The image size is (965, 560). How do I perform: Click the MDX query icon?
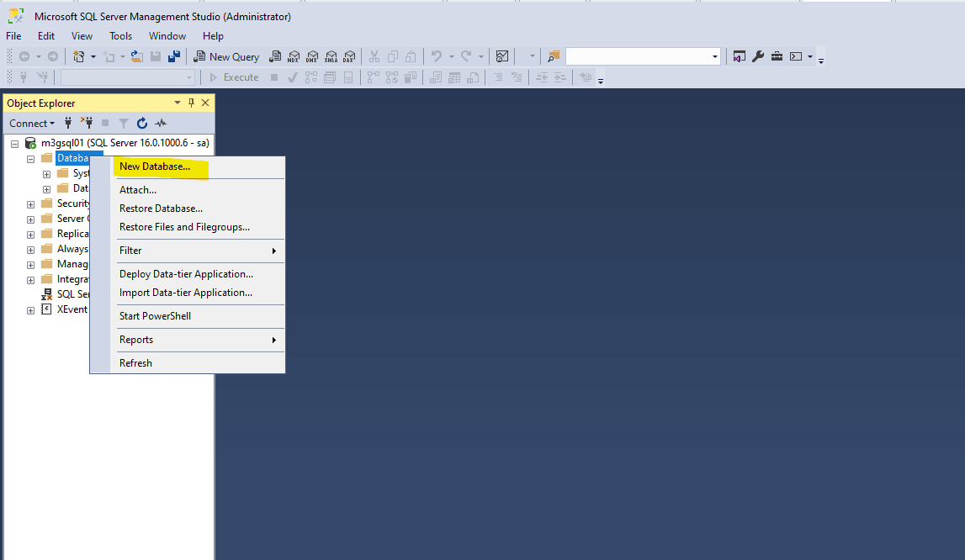[294, 56]
